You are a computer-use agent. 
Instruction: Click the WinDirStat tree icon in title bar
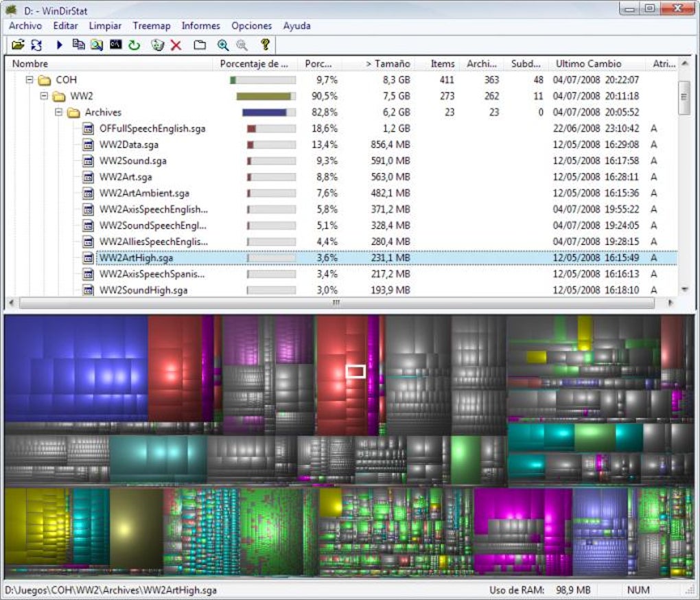click(x=11, y=10)
